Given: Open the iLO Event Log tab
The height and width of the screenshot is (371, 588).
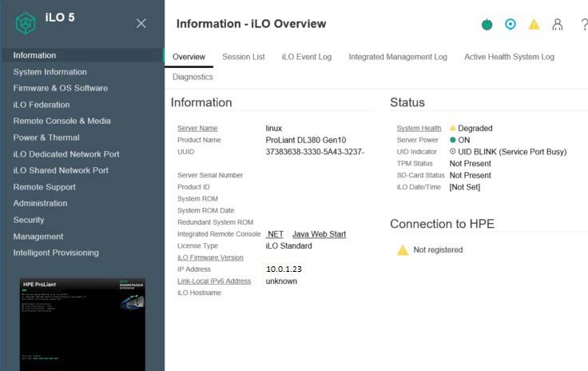Looking at the screenshot, I should tap(306, 57).
